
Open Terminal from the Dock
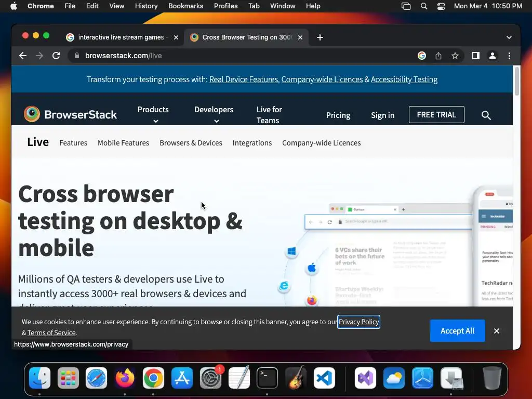tap(268, 378)
